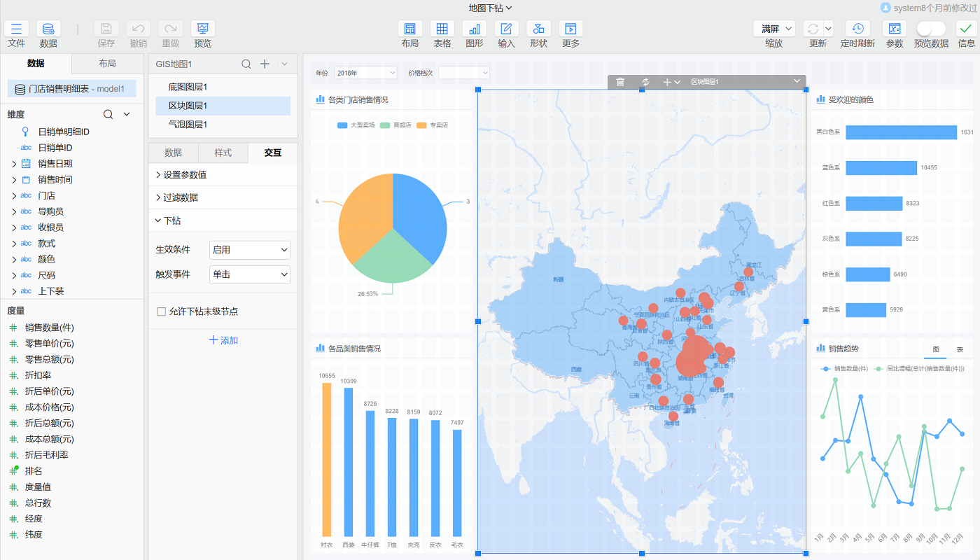The image size is (980, 560).
Task: Switch to the 布局 tab in left panel
Action: pos(107,64)
